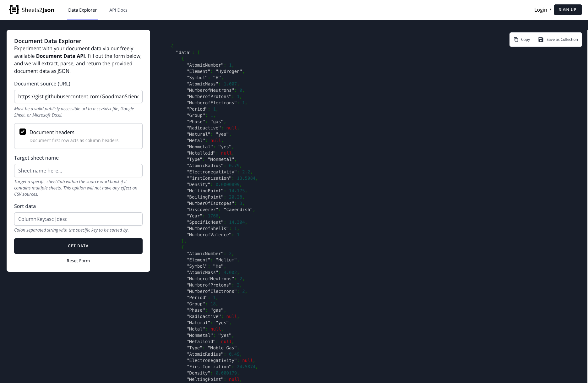The height and width of the screenshot is (383, 588).
Task: Uncheck the Document headers checkbox
Action: click(22, 132)
